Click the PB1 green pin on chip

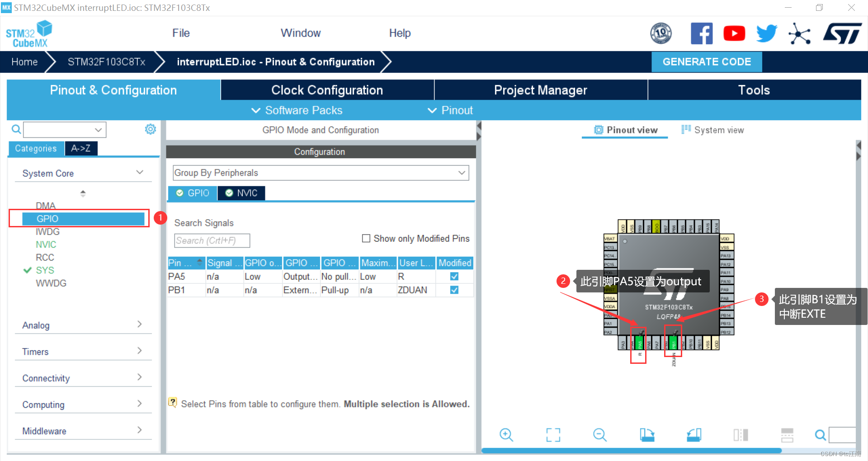tap(674, 343)
